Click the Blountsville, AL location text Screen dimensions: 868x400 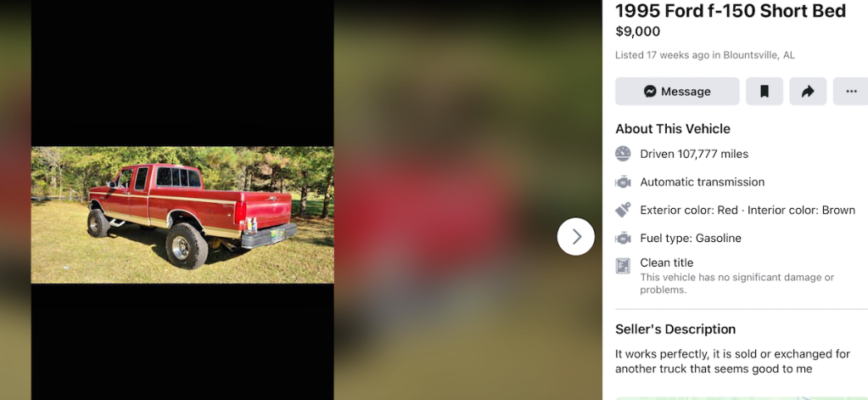pyautogui.click(x=759, y=55)
